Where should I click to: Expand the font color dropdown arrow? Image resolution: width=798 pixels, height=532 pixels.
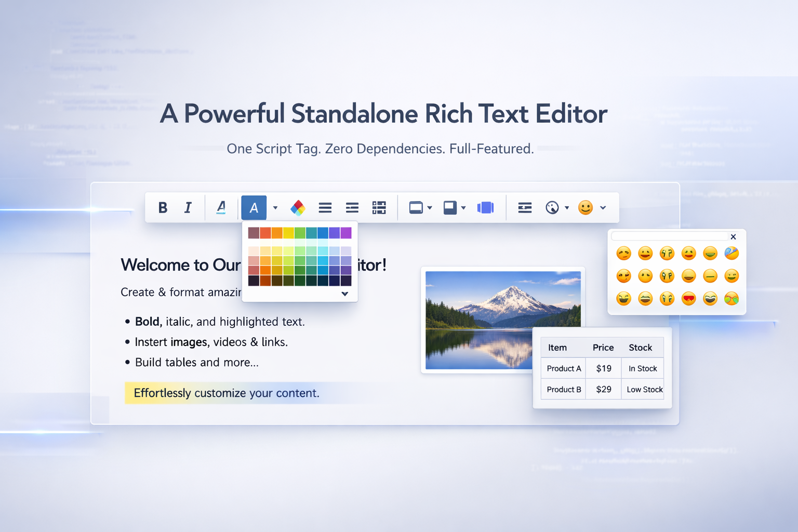point(275,208)
